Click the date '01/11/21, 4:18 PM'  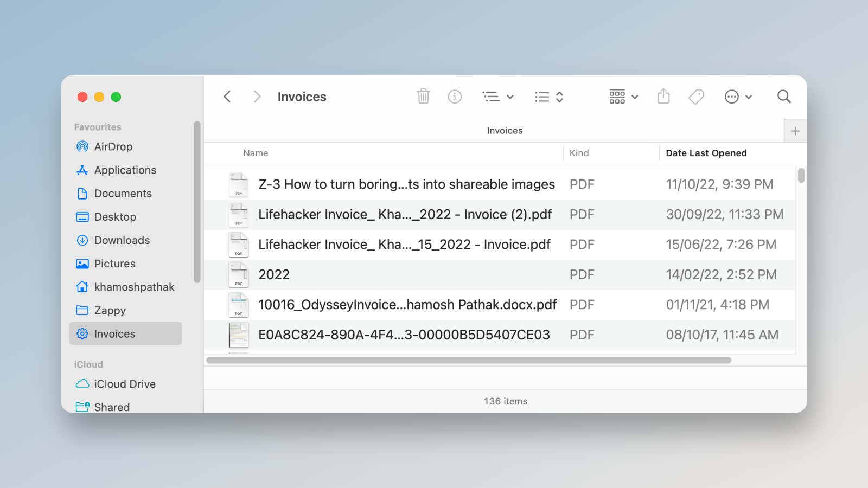click(718, 305)
